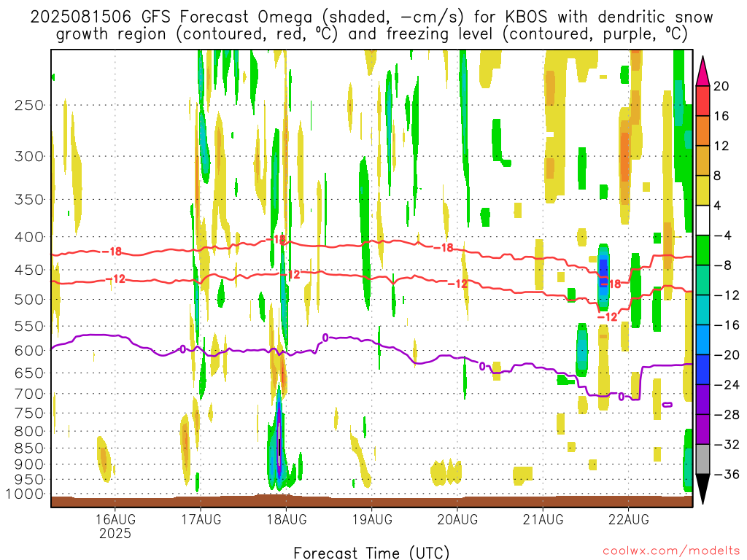Select the dark blue colorbar segment between -24 and -20
Screen dimensions: 747x560
coord(703,370)
